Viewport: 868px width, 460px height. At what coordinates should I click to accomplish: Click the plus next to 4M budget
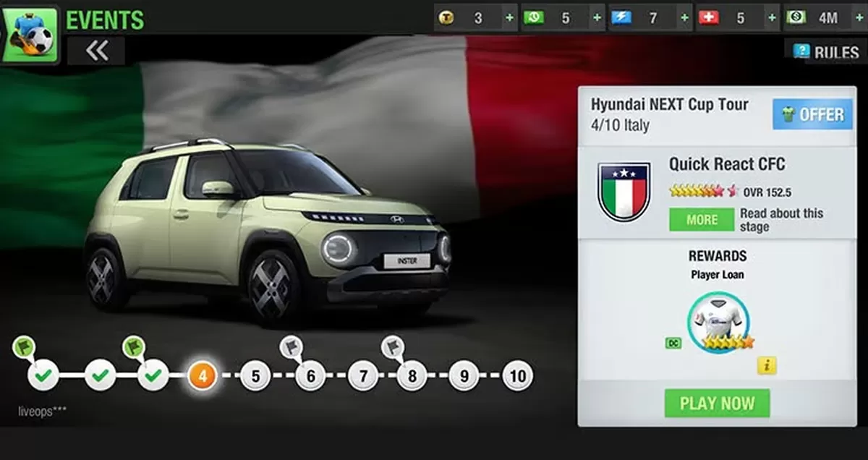click(859, 18)
